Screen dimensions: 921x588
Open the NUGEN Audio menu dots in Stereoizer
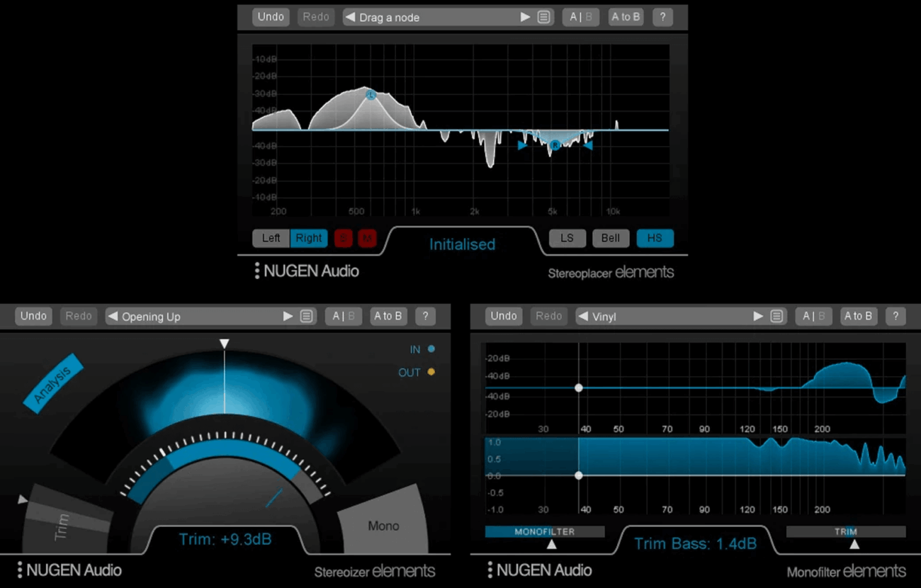tap(20, 570)
